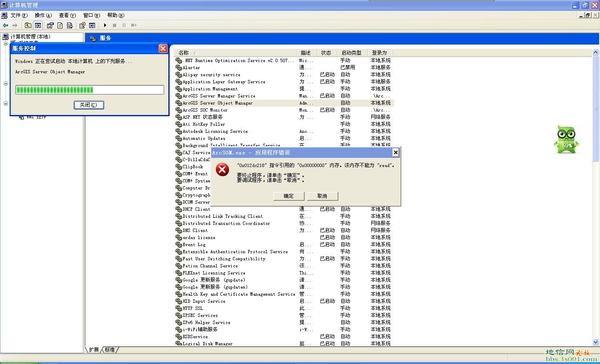Click the Export List toolbar icon
The height and width of the screenshot is (364, 600).
(x=70, y=25)
